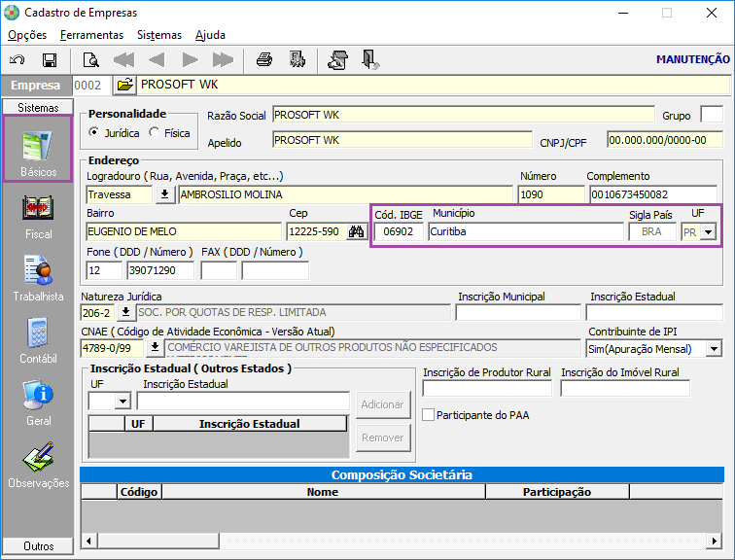
Task: Click the Número field 1090
Action: 551,194
